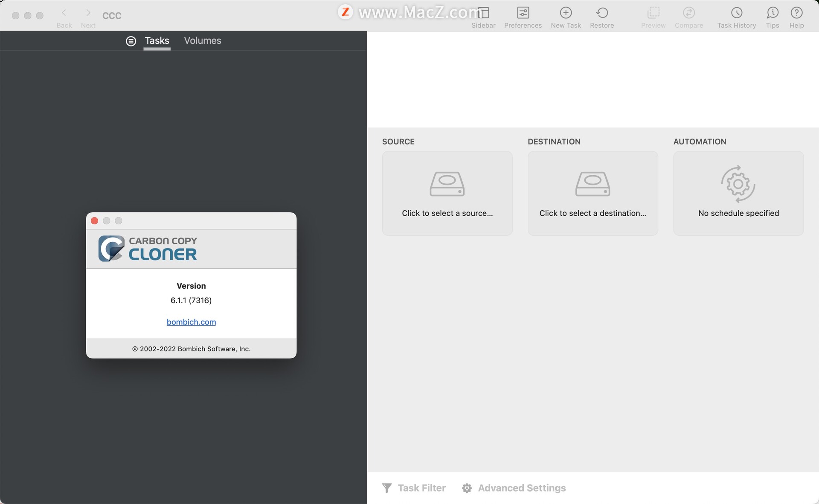The height and width of the screenshot is (504, 819).
Task: Open the automation schedule selector
Action: point(738,193)
